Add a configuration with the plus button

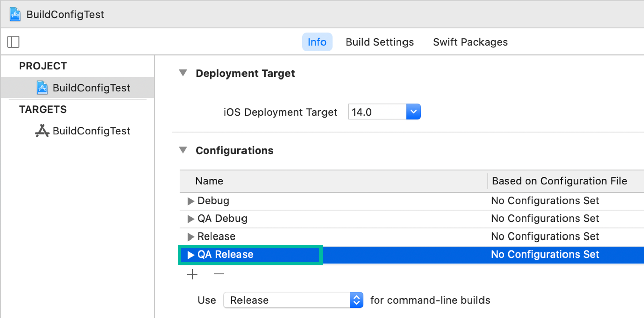tap(192, 274)
